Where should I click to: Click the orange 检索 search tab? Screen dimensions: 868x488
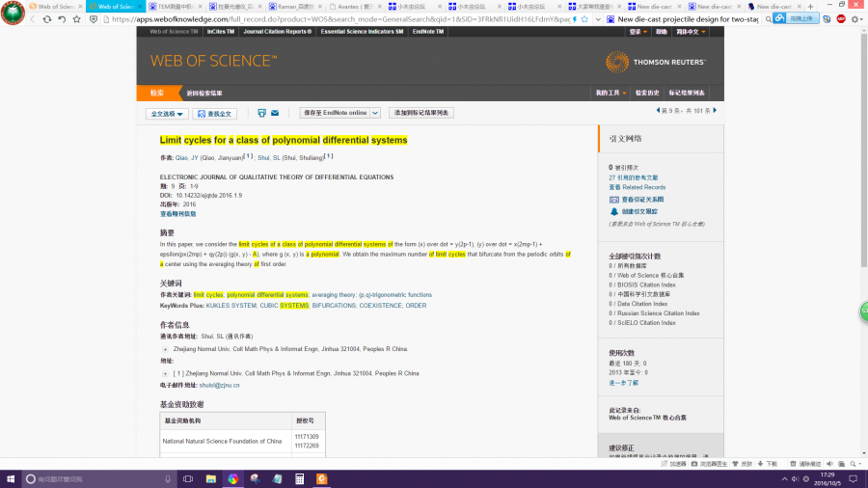click(x=157, y=93)
